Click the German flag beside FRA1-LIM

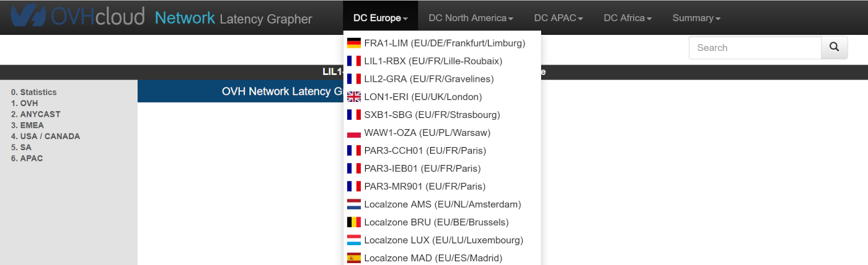pos(354,43)
